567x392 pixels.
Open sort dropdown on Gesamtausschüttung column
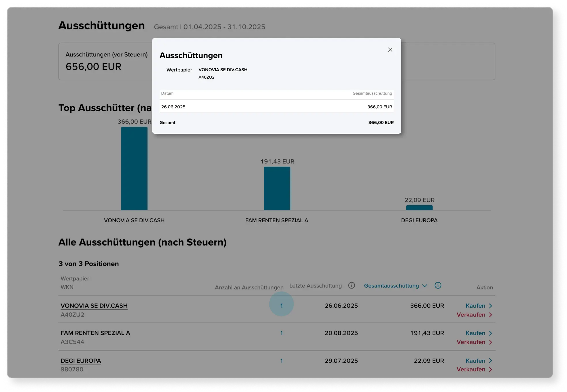424,286
